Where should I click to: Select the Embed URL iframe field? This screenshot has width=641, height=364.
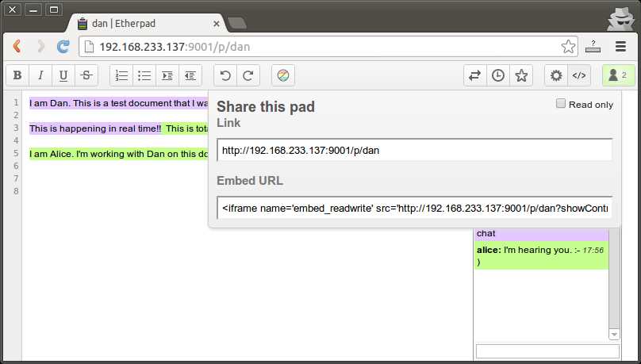(x=415, y=209)
